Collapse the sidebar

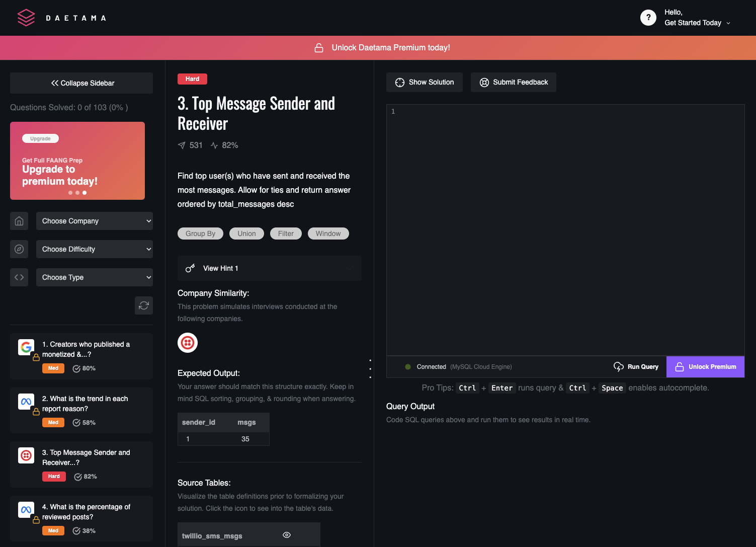pos(81,83)
